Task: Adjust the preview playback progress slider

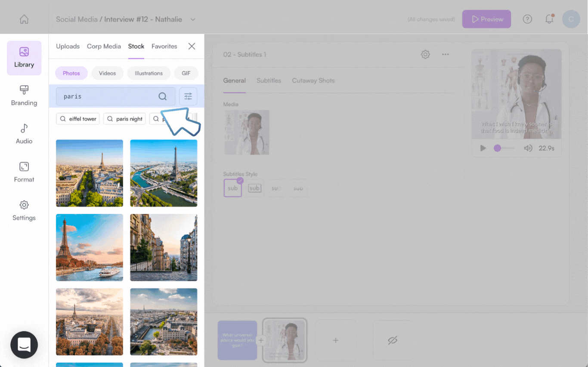Action: tap(504, 148)
